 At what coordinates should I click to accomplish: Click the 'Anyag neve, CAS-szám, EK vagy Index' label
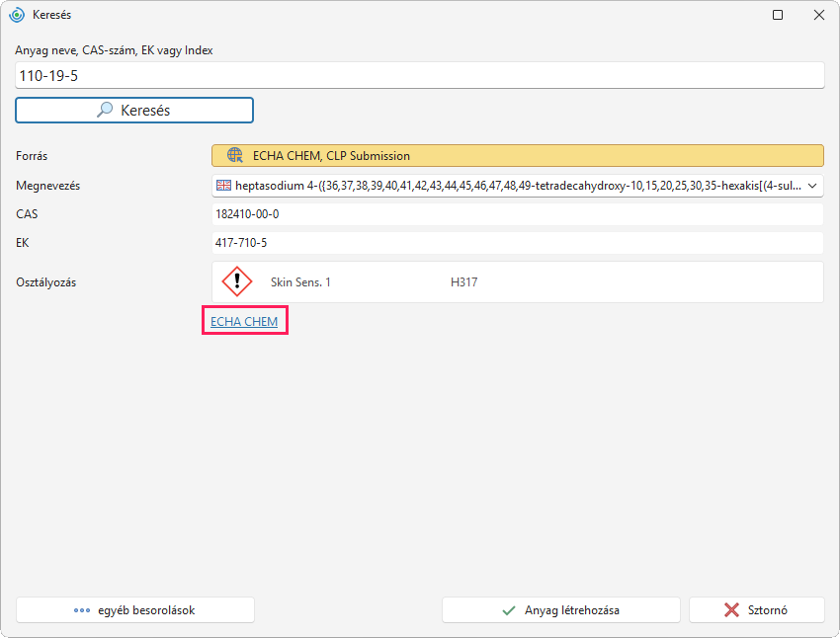(114, 50)
